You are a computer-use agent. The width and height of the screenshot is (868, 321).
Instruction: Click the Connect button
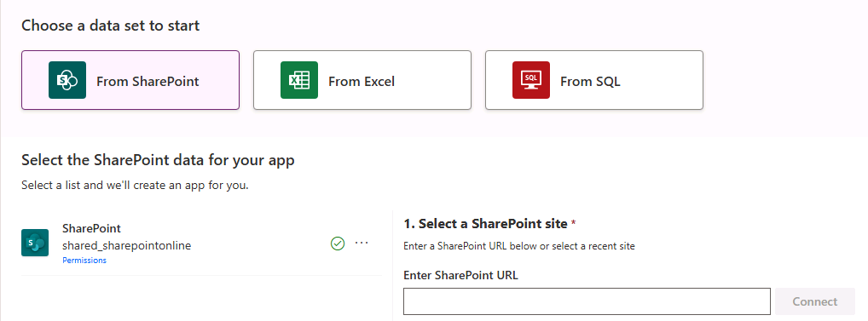tap(815, 301)
